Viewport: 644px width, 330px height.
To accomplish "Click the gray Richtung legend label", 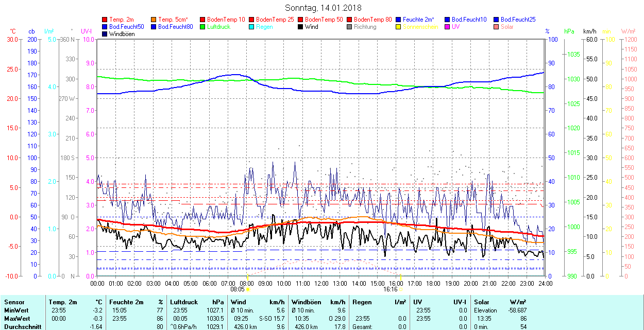I will pyautogui.click(x=365, y=27).
